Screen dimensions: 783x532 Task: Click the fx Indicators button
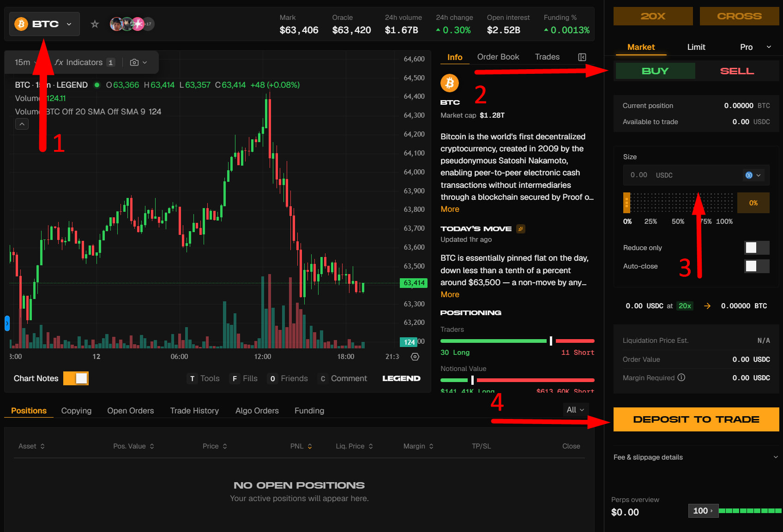[84, 62]
